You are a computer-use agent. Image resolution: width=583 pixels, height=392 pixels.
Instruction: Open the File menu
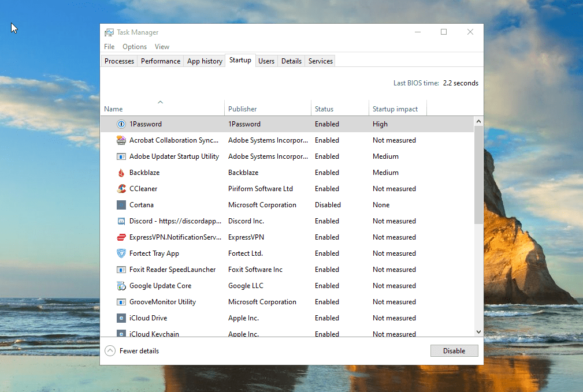(x=109, y=46)
